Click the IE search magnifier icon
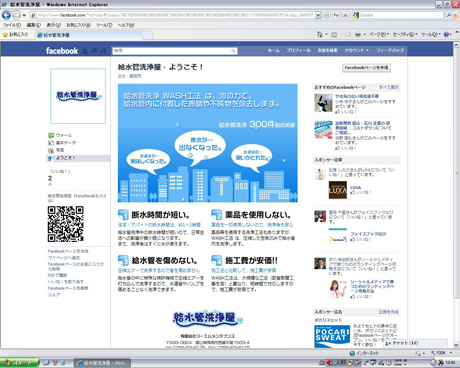Viewport: 460px width, 368px height. [x=449, y=15]
